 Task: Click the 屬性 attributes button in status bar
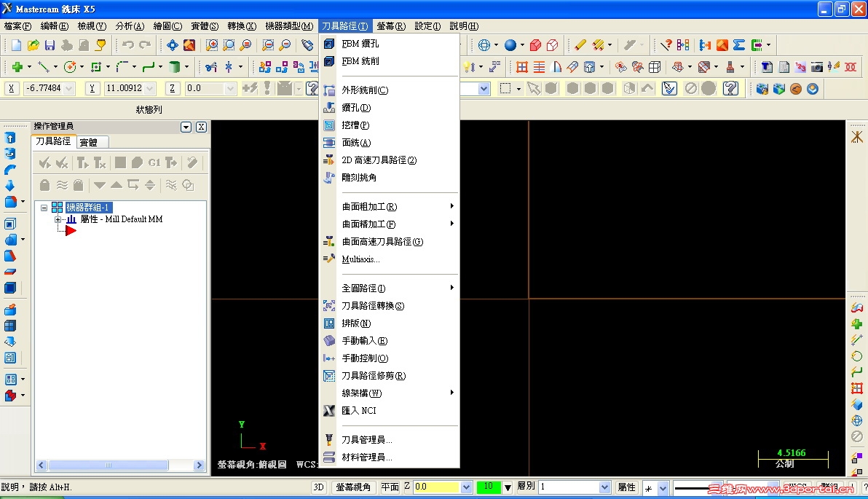(x=627, y=487)
